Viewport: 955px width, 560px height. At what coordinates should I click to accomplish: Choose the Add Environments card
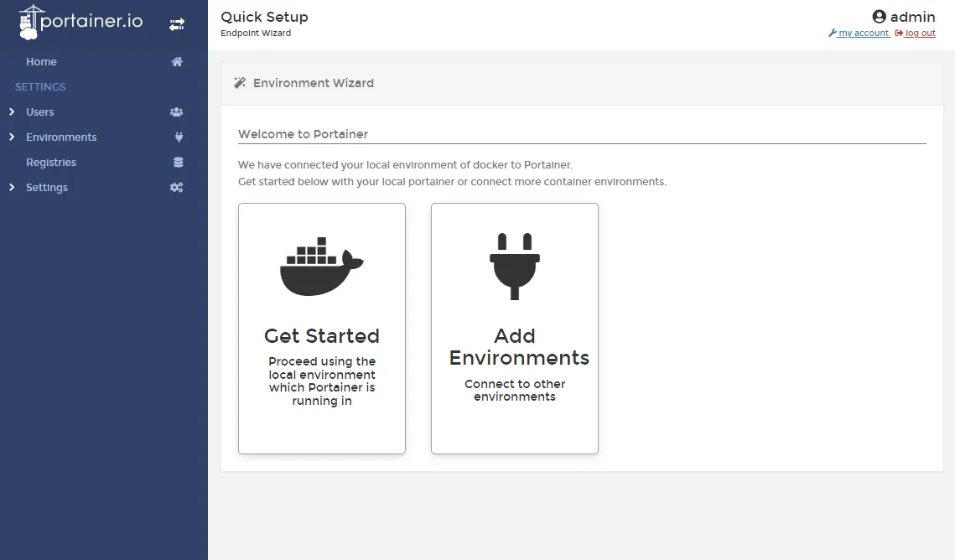click(515, 329)
